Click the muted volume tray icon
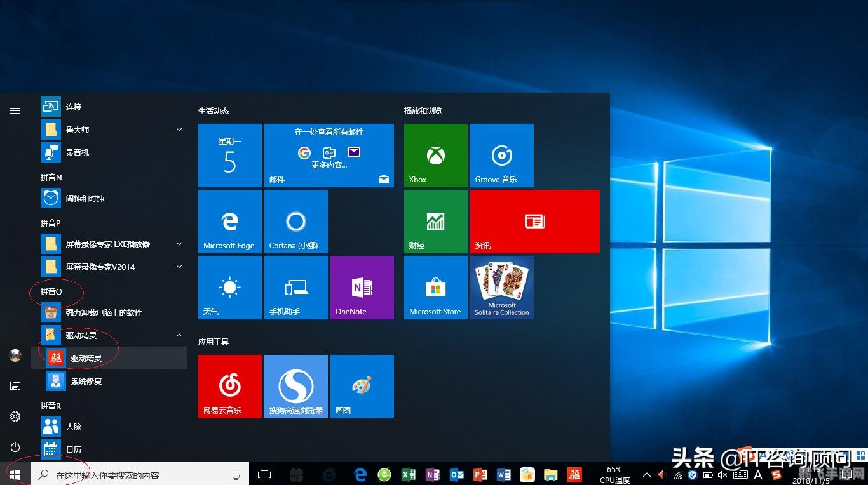The image size is (868, 485). tap(723, 475)
